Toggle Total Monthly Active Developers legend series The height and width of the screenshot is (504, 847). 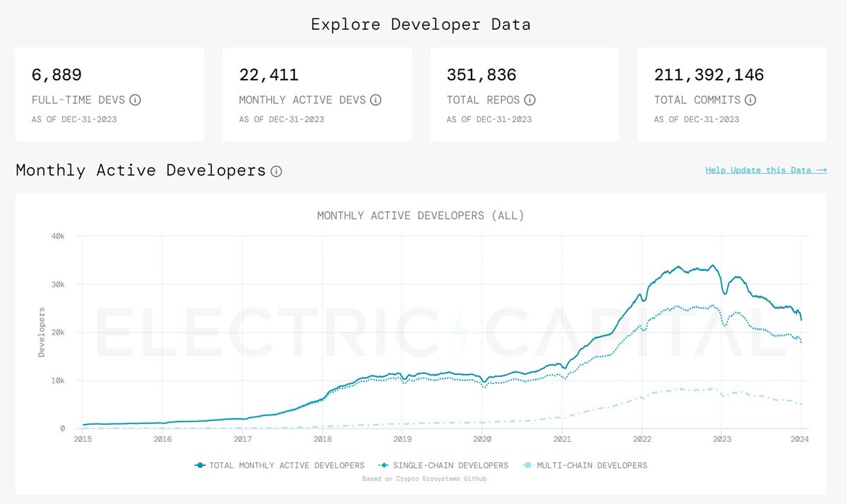click(x=280, y=465)
